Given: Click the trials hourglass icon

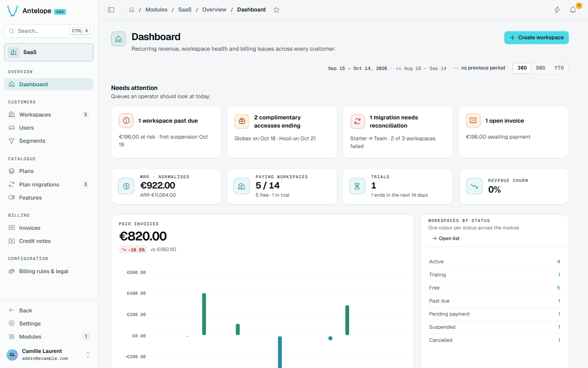Looking at the screenshot, I should 357,186.
